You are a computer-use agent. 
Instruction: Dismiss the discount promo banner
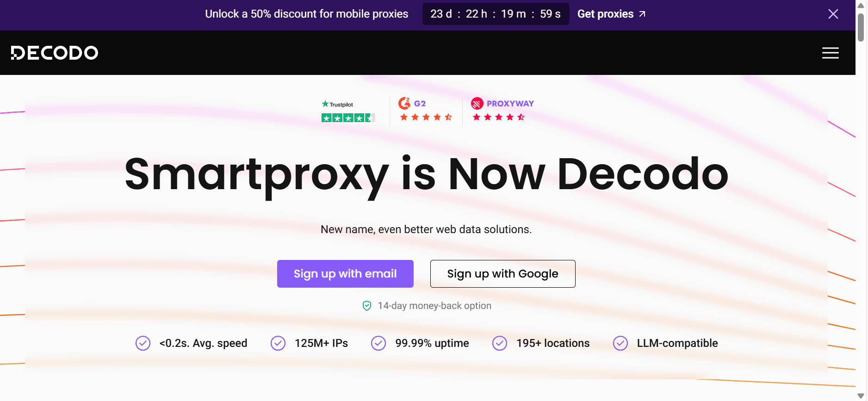click(x=833, y=14)
